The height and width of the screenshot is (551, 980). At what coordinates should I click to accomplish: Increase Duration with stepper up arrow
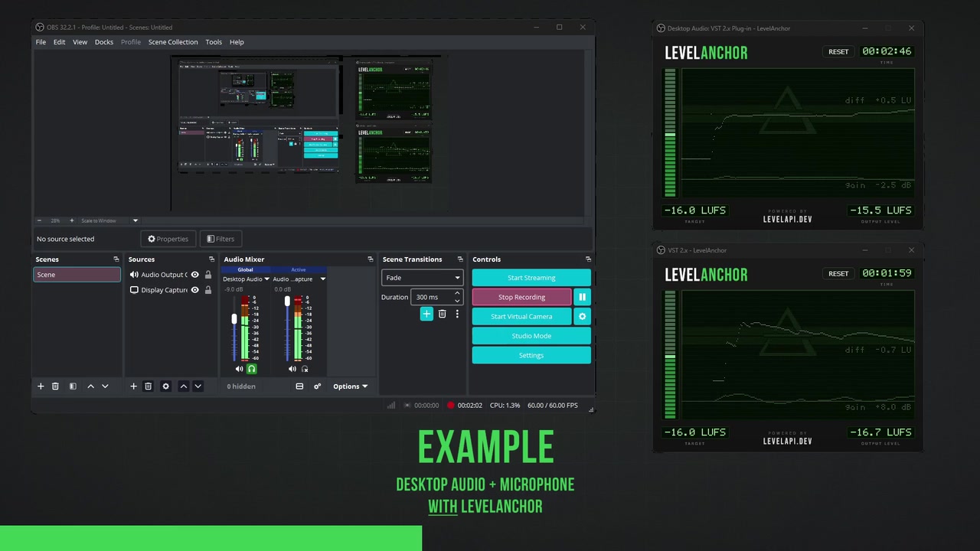tap(457, 293)
